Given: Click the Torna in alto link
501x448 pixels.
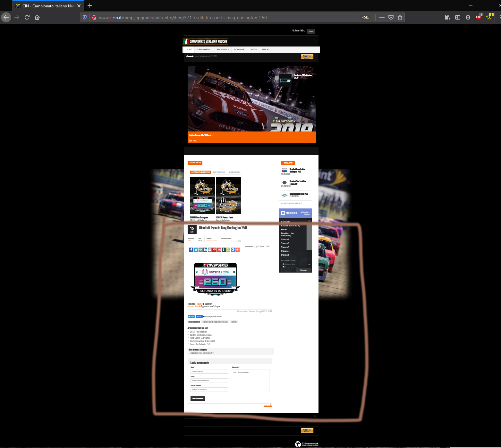Looking at the screenshot, I should click(x=268, y=405).
